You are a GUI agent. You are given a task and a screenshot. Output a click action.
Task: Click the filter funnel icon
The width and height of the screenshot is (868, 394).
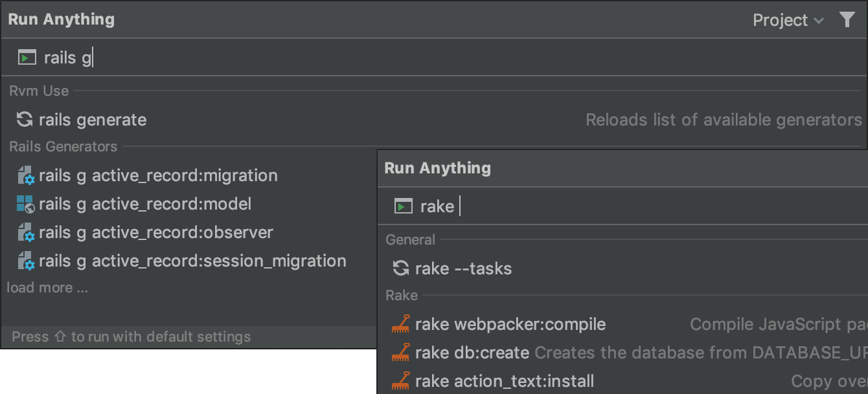(x=847, y=20)
